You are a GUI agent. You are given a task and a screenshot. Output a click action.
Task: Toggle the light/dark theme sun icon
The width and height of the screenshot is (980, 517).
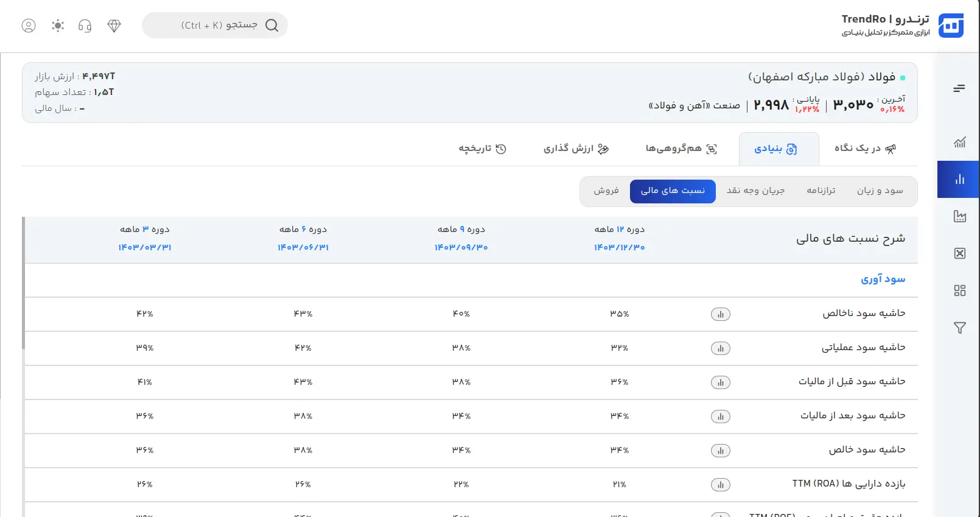[58, 26]
